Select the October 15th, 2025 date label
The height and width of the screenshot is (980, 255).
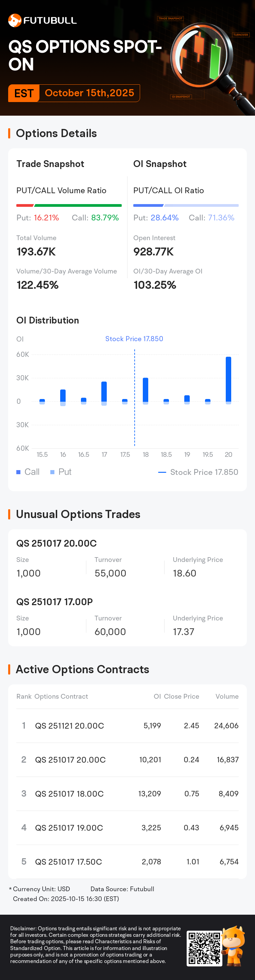89,93
